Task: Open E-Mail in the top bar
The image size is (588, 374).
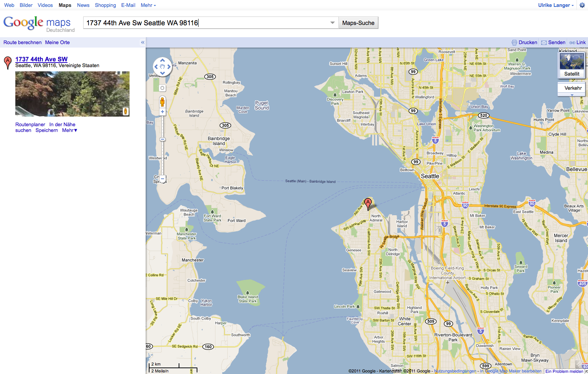Action: point(128,5)
